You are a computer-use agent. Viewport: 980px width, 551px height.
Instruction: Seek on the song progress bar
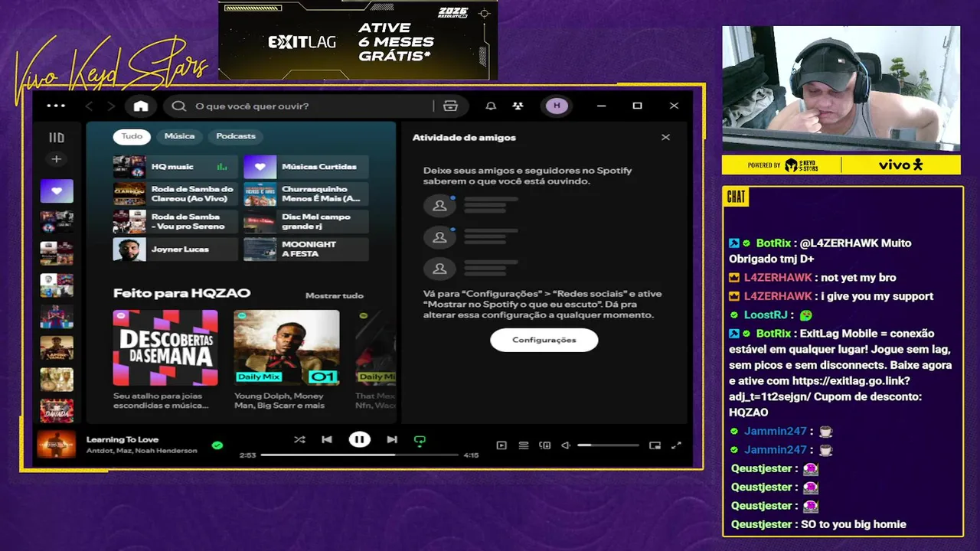(x=359, y=455)
